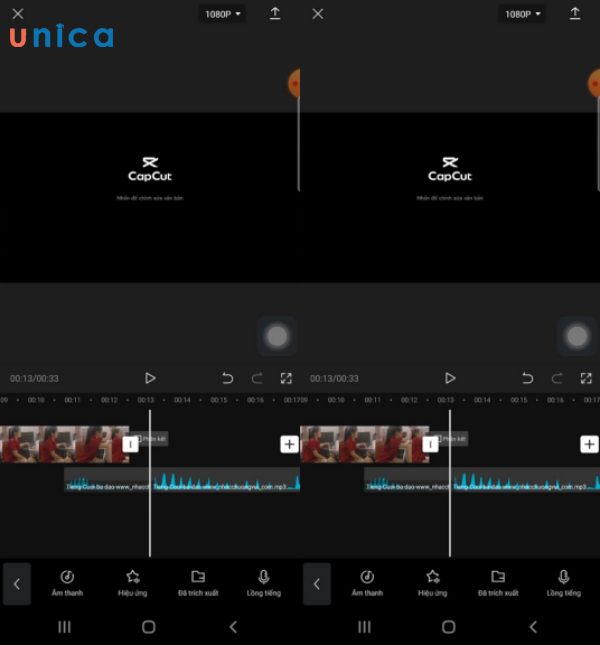This screenshot has width=600, height=645.
Task: Close the project in left CapCut screen
Action: point(18,14)
